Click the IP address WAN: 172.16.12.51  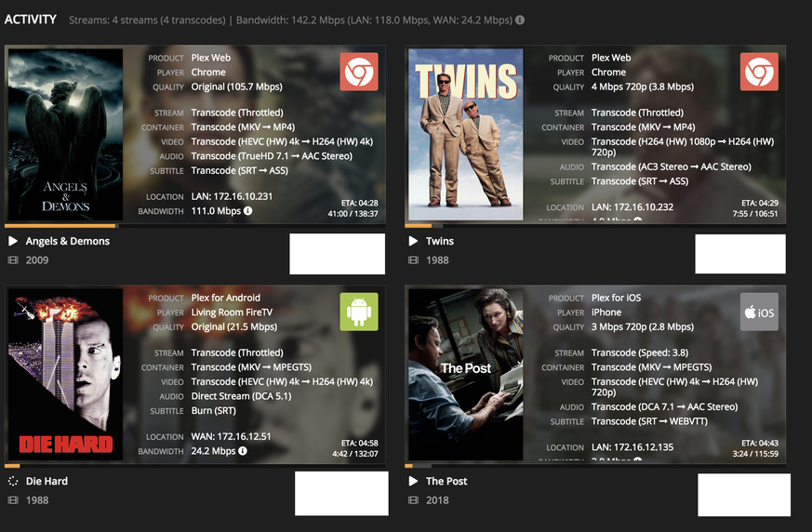[231, 436]
